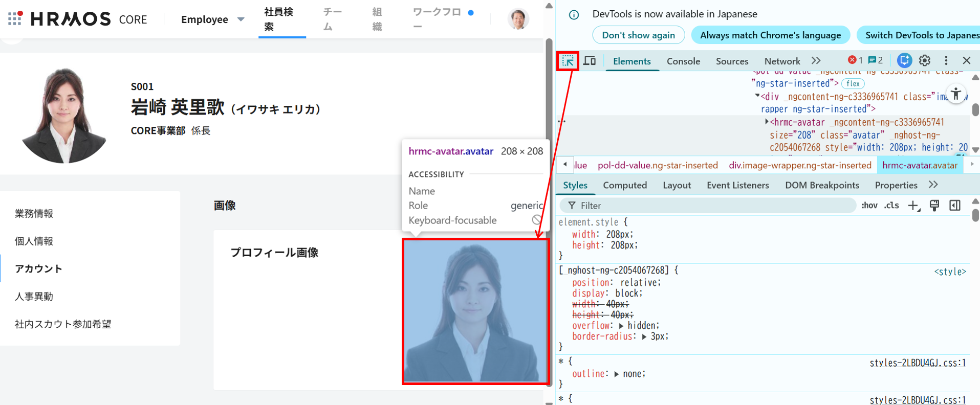This screenshot has width=980, height=405.
Task: Expand the overflow hidden property triangle
Action: click(621, 326)
